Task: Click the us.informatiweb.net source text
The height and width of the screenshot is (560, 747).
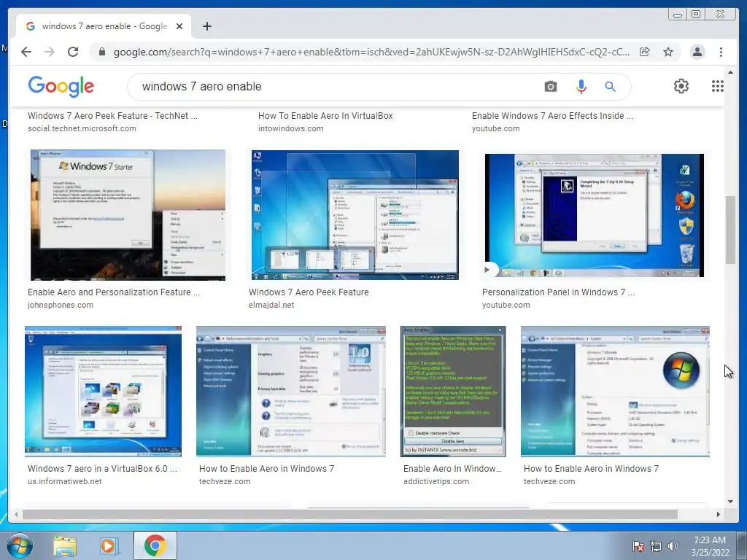Action: click(65, 481)
